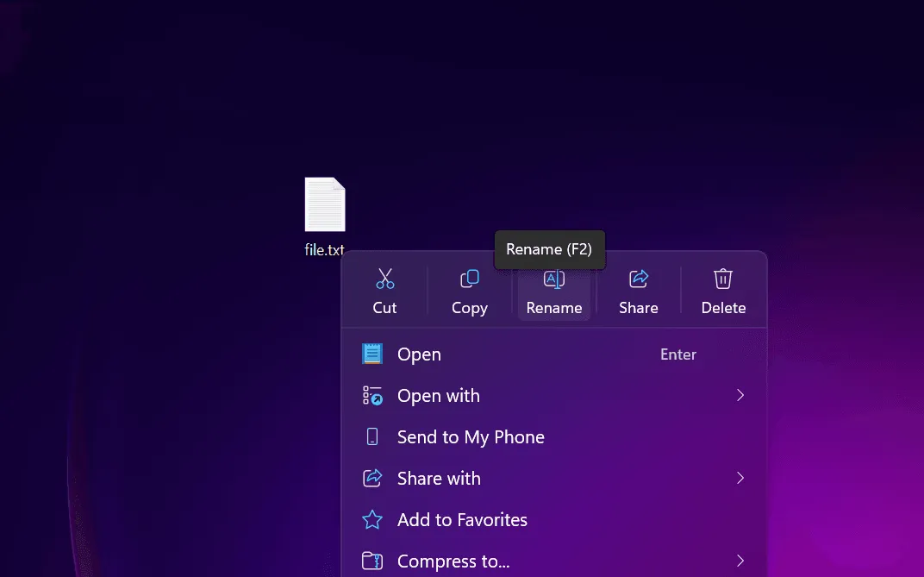The image size is (924, 577).
Task: Choose the Add to Favorites label
Action: (462, 520)
